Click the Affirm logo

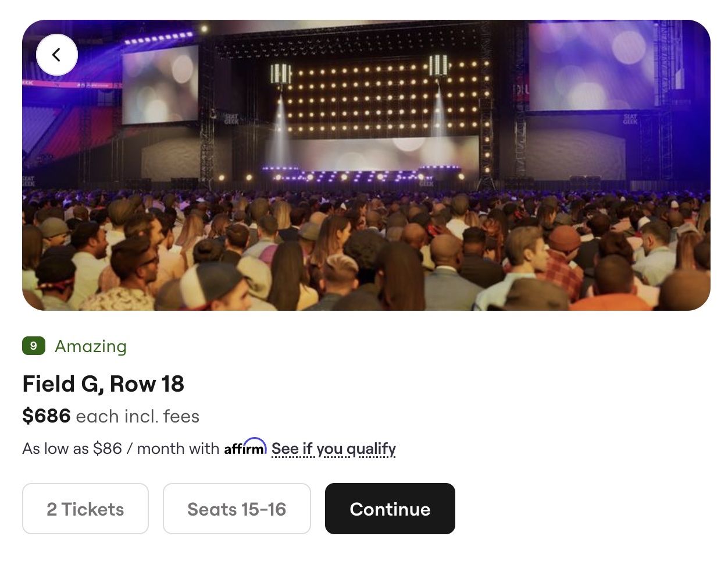tap(245, 448)
